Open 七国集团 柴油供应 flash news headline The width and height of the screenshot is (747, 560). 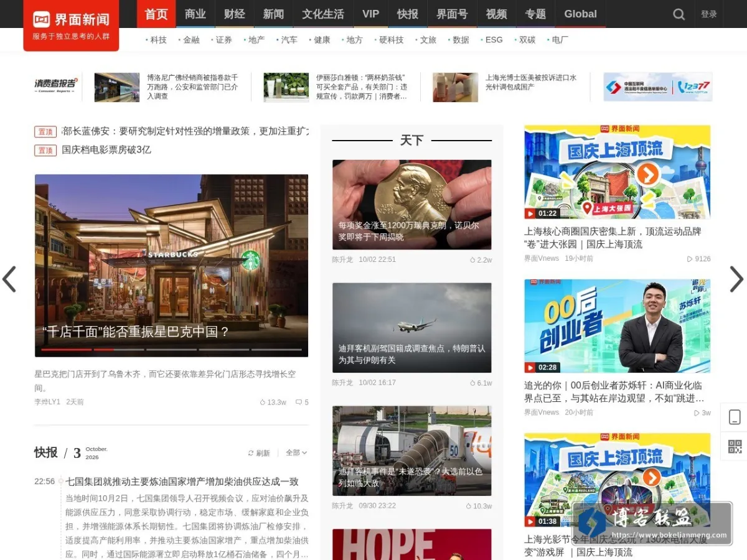coord(182,482)
